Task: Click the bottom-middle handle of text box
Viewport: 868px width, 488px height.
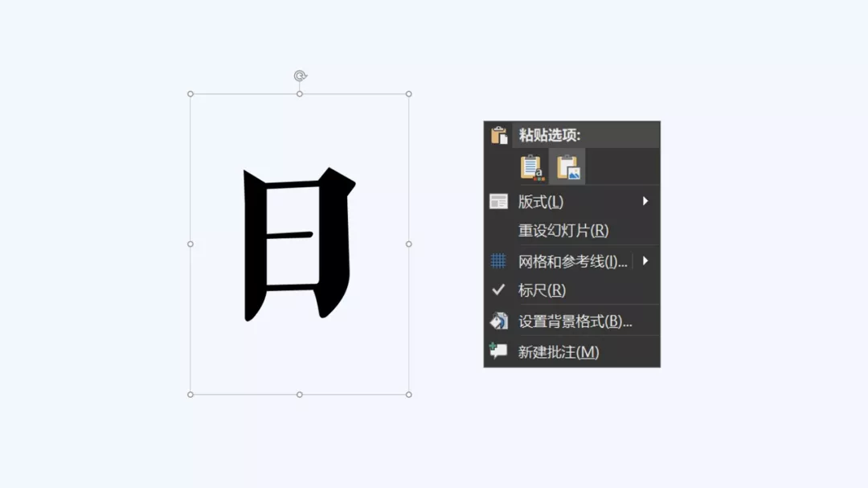Action: tap(300, 395)
